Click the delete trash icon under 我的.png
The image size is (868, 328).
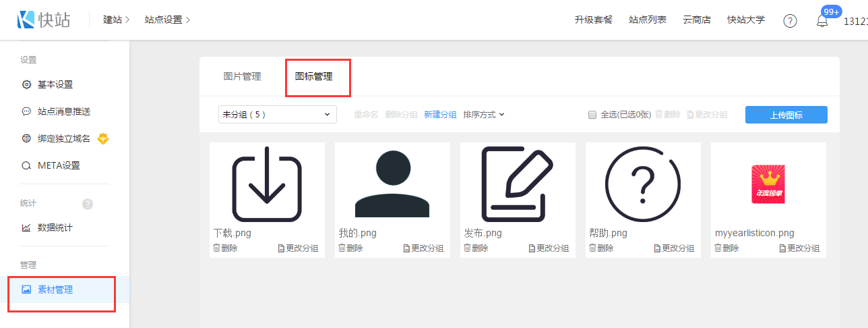(342, 248)
